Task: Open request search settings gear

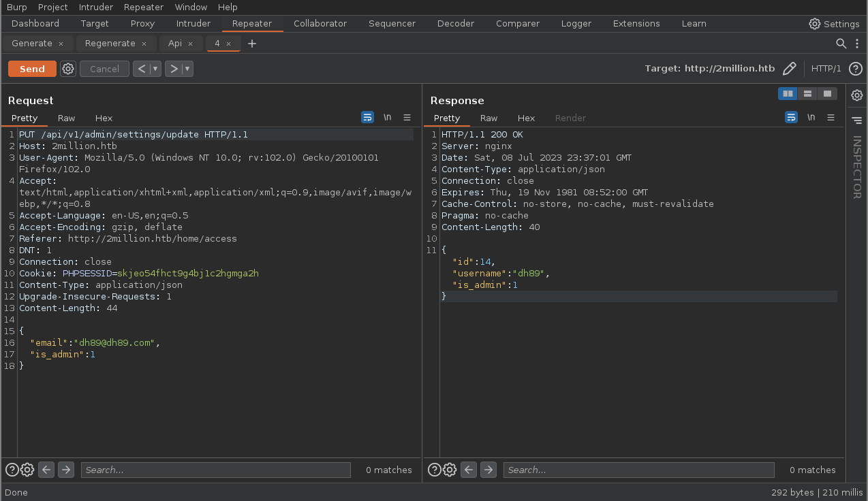Action: 27,470
